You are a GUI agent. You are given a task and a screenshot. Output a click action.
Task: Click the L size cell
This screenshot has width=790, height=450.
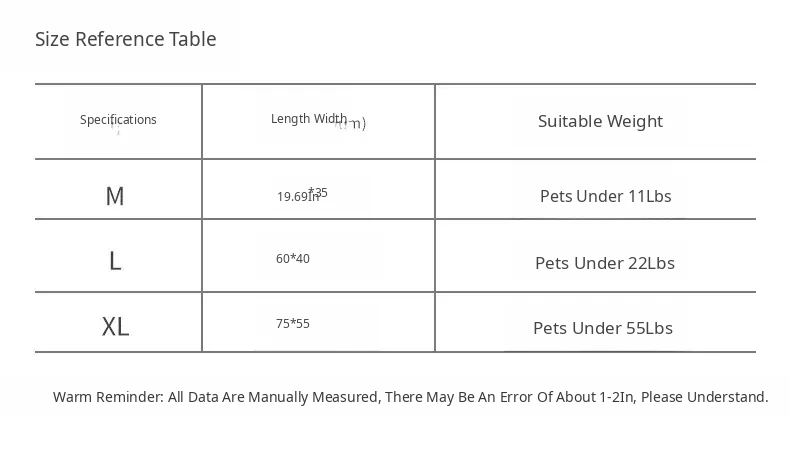pos(115,262)
